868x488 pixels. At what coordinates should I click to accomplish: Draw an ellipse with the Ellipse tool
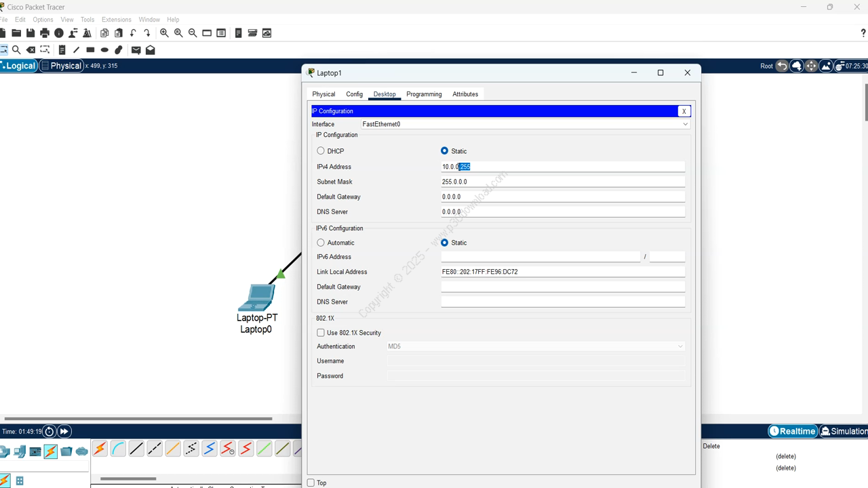coord(104,49)
